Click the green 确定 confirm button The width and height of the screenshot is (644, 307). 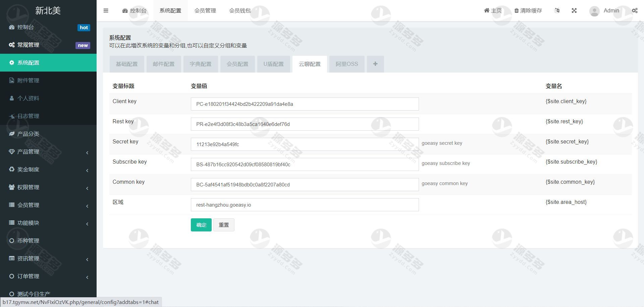(x=201, y=225)
